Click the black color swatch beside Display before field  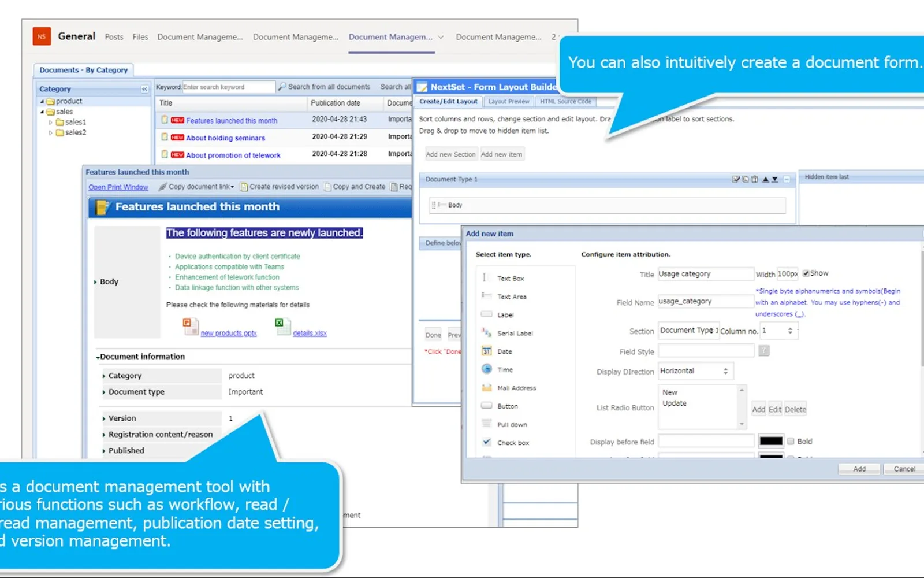770,441
